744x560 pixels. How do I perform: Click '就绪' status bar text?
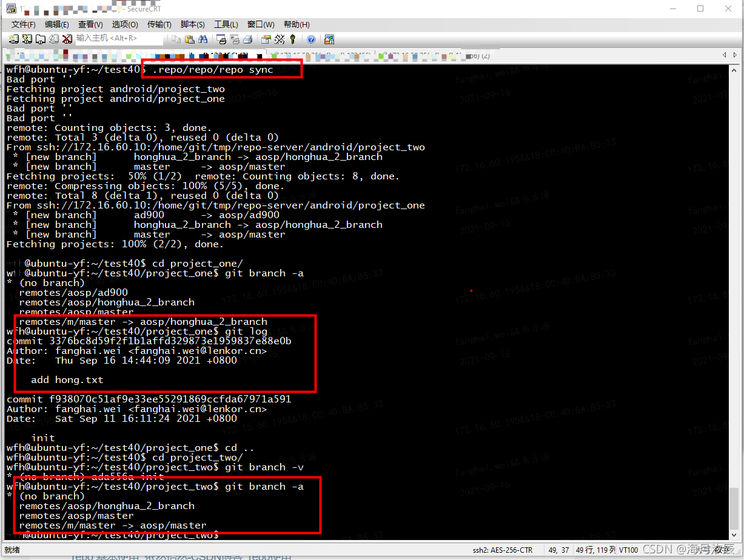point(12,550)
